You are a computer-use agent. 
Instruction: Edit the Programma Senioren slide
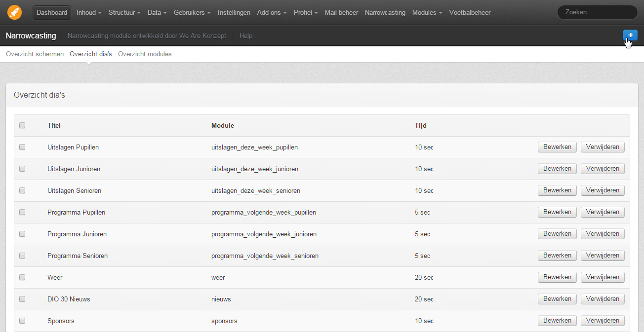[x=557, y=256]
